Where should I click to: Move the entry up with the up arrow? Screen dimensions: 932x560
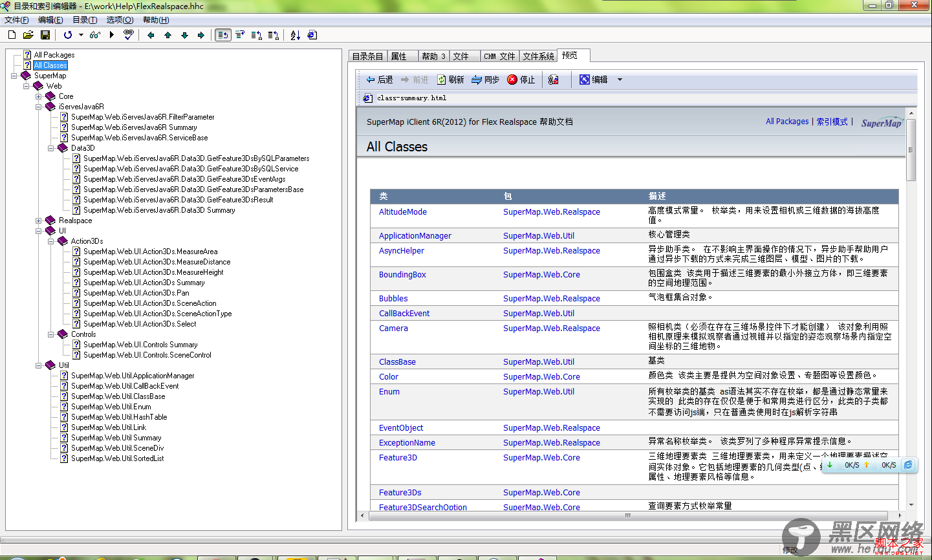click(x=168, y=35)
